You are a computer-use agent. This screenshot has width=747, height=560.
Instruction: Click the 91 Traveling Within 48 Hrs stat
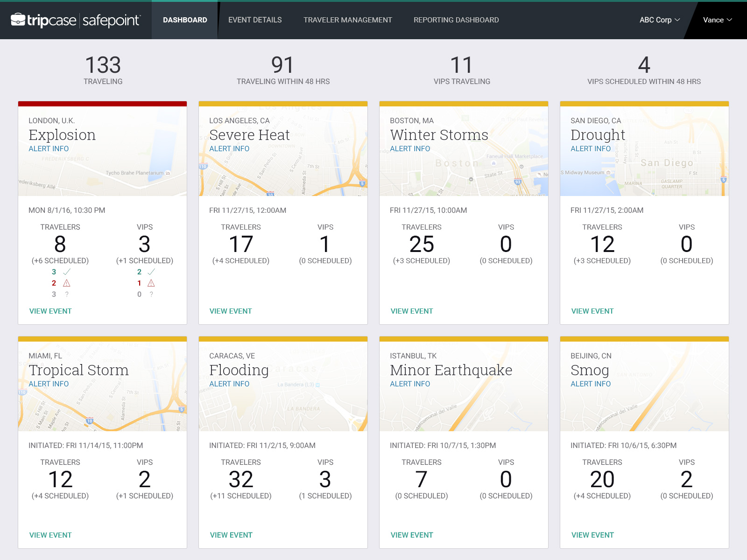click(x=283, y=70)
